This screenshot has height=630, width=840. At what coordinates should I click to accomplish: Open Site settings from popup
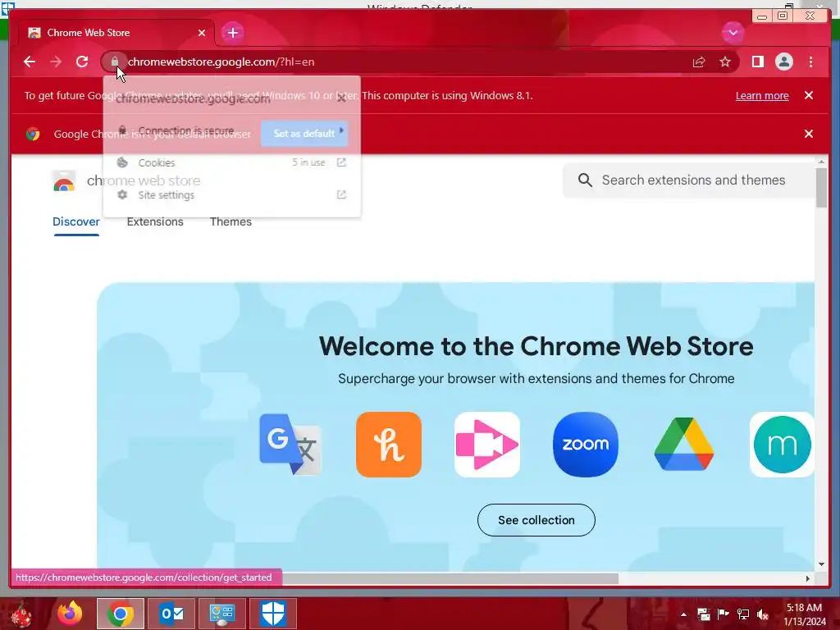(x=231, y=195)
